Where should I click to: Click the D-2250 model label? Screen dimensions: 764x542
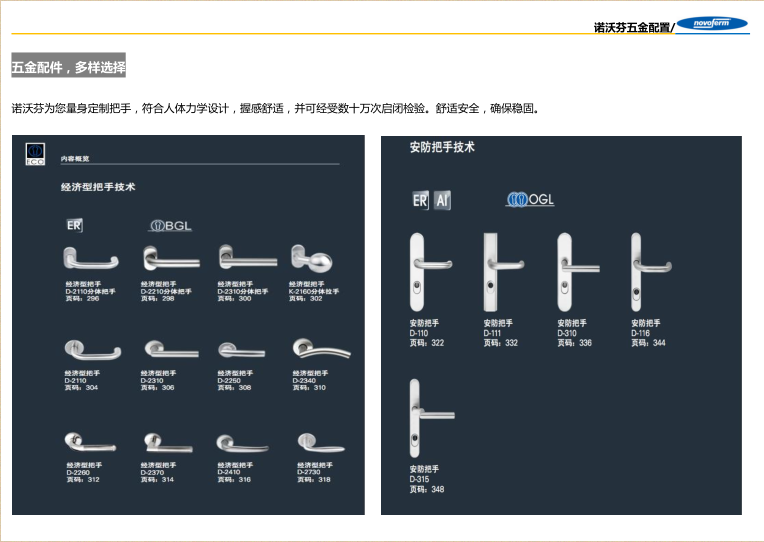229,381
